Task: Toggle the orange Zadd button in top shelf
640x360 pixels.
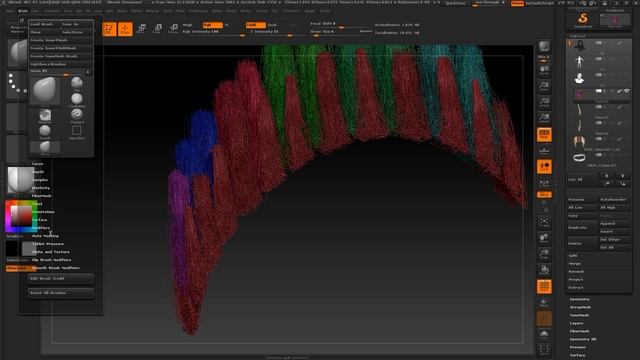Action: (256, 25)
